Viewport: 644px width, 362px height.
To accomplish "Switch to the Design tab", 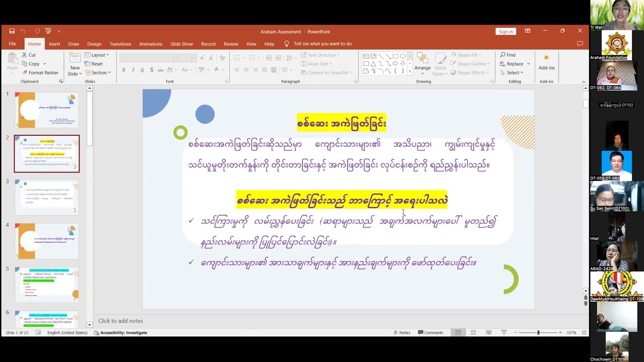I will [x=94, y=44].
